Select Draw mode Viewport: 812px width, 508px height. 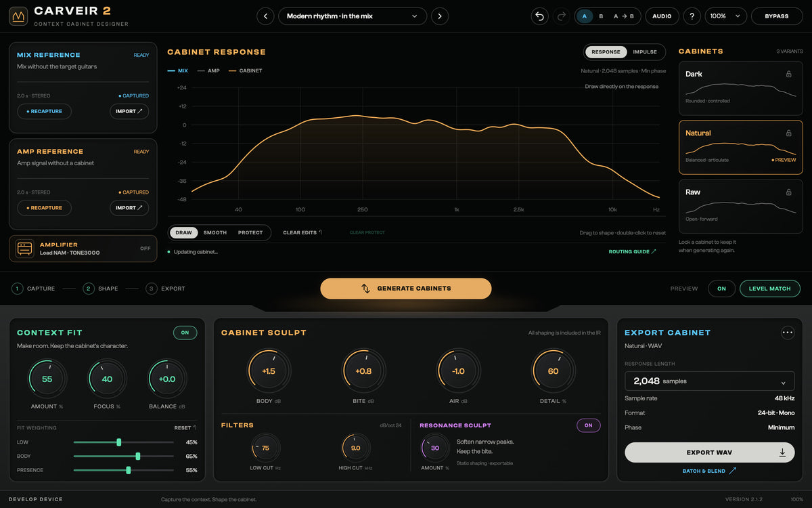coord(183,232)
